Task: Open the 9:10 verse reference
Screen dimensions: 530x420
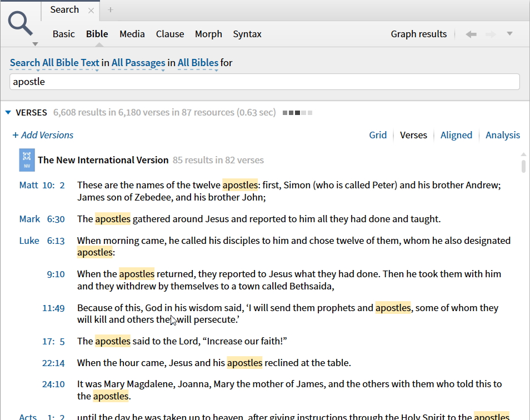Action: [56, 274]
